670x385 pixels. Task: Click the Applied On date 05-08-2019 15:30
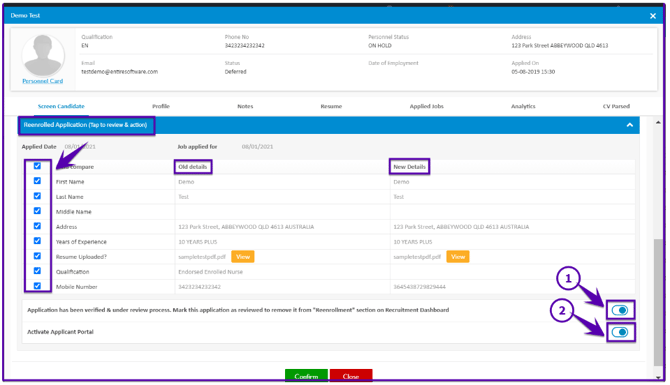coord(533,72)
